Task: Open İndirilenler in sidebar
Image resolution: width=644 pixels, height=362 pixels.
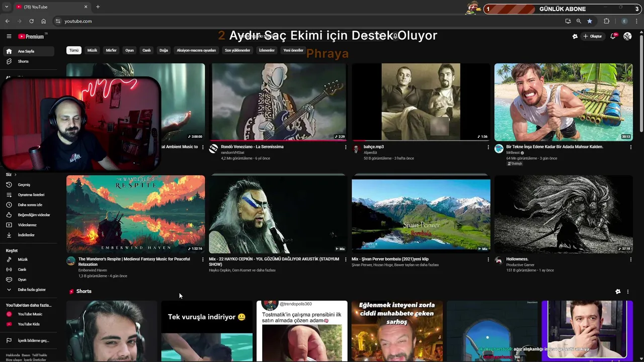Action: [x=29, y=235]
